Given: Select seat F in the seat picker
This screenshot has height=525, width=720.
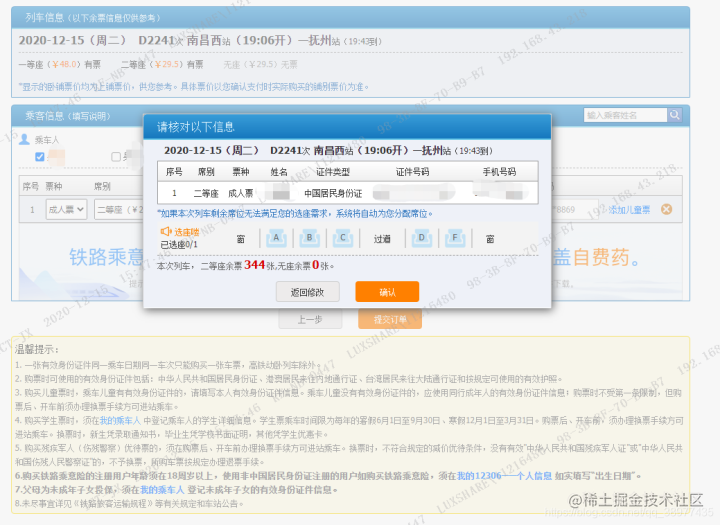Looking at the screenshot, I should pos(455,238).
